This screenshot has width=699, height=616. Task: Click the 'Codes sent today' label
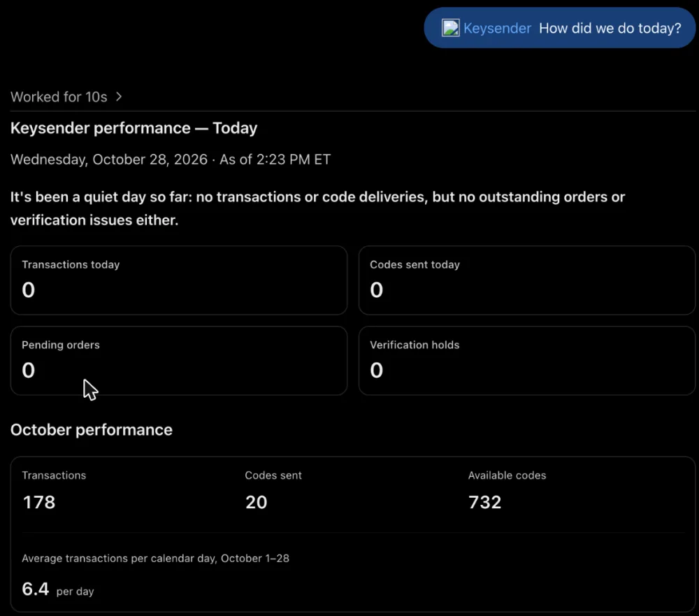[415, 264]
